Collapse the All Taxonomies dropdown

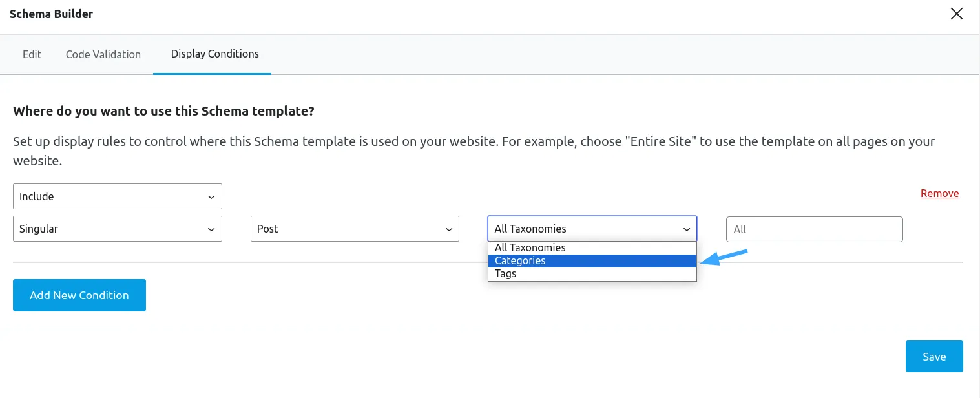coord(592,229)
